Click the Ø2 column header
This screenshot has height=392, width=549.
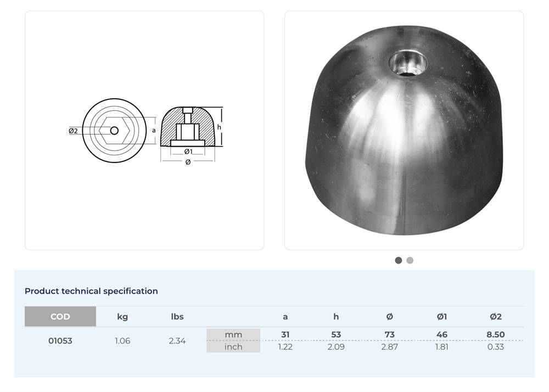[x=495, y=317]
